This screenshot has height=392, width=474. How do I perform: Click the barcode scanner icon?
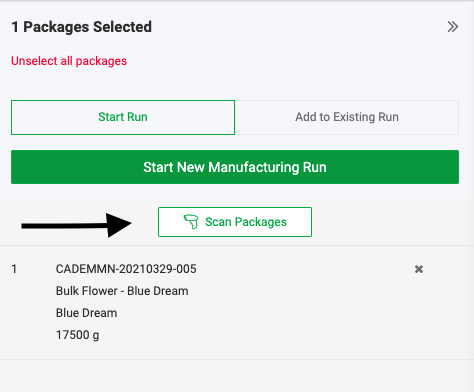pos(191,222)
